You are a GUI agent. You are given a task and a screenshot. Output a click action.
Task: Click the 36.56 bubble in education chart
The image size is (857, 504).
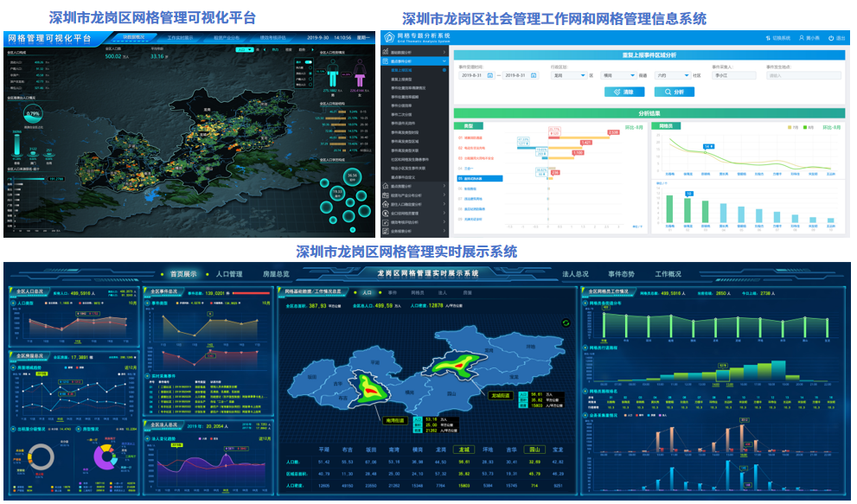[353, 177]
